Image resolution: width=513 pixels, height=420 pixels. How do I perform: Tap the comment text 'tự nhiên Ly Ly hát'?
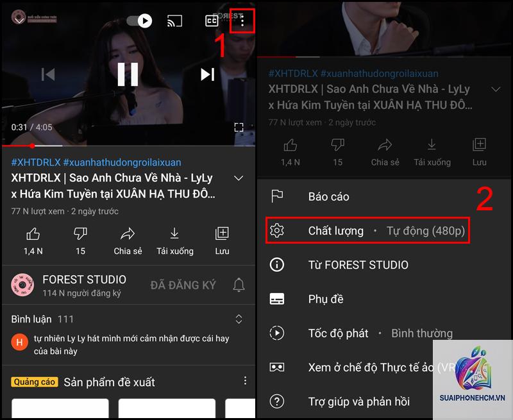(x=131, y=344)
